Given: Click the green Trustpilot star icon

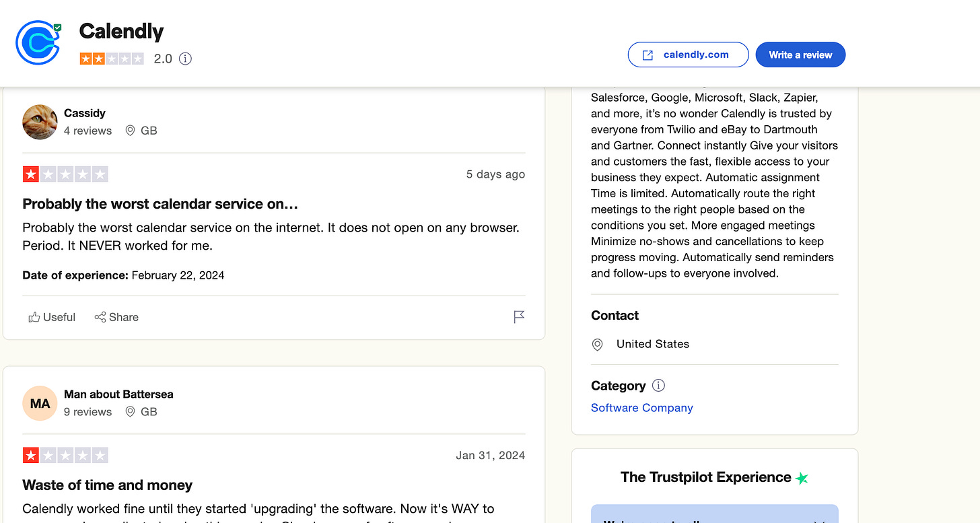Looking at the screenshot, I should click(802, 479).
